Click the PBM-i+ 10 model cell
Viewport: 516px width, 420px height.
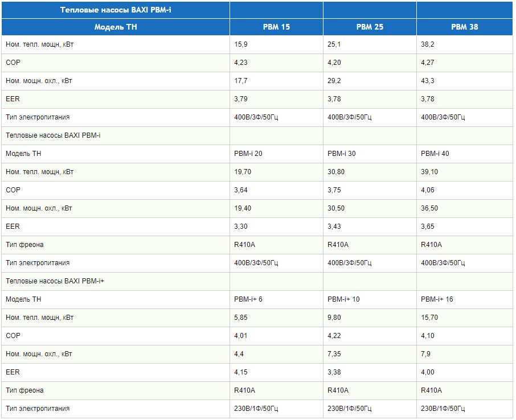[x=343, y=299]
